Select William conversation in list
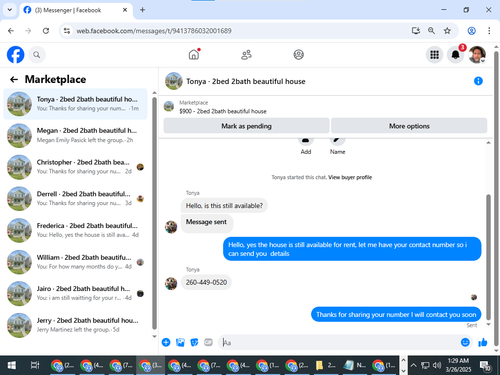 75,262
